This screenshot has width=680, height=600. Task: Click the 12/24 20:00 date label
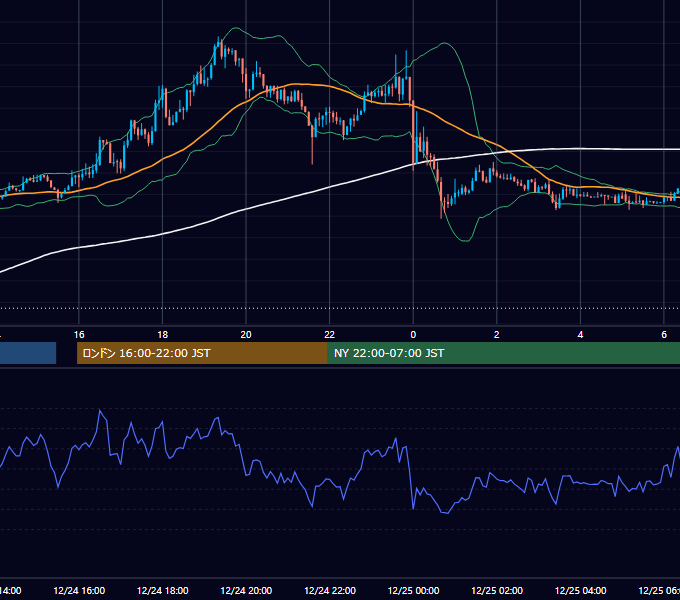click(x=246, y=590)
